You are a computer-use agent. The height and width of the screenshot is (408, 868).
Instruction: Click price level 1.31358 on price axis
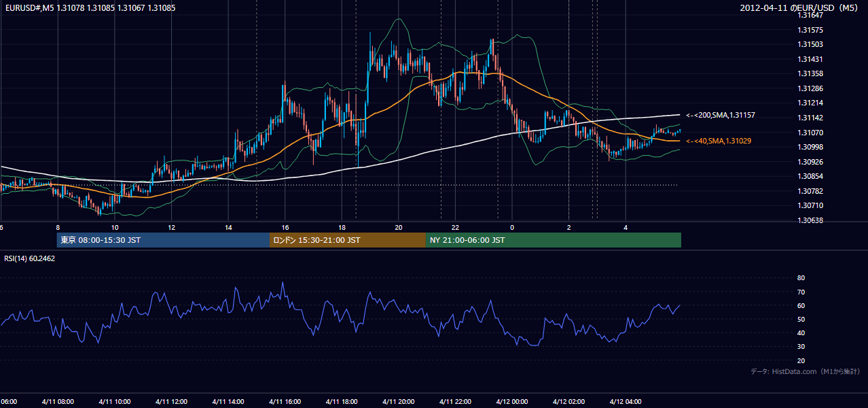[810, 73]
